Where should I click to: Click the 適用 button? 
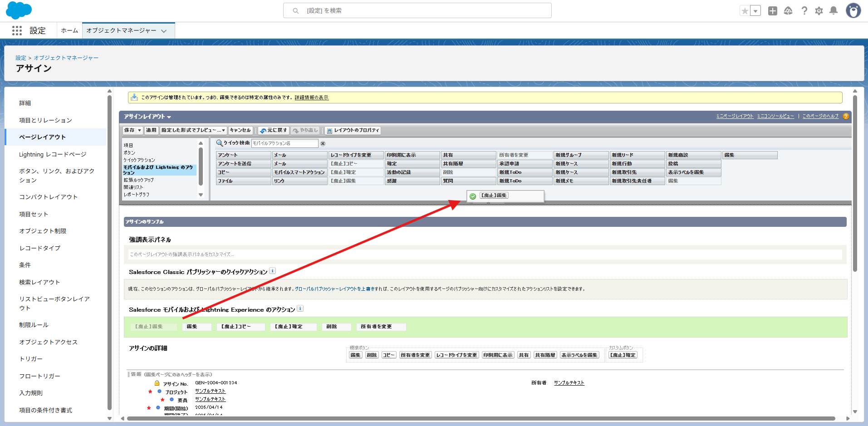(151, 130)
